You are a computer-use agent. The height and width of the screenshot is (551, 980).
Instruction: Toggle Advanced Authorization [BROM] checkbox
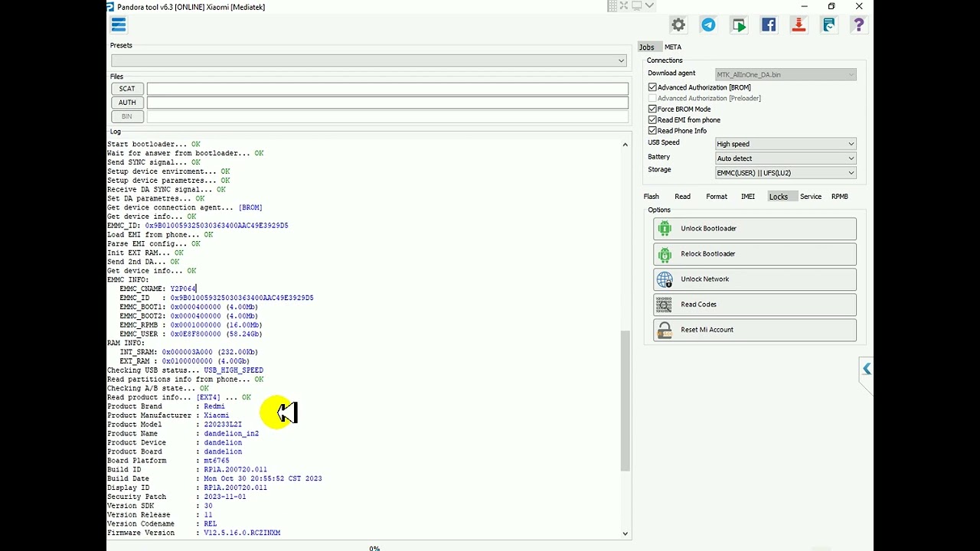click(x=652, y=87)
